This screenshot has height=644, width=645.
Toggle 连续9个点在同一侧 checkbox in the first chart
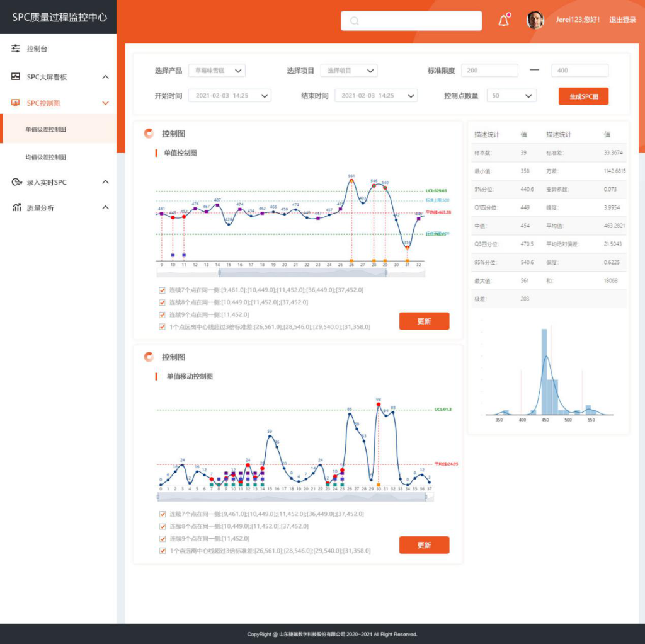tap(163, 314)
